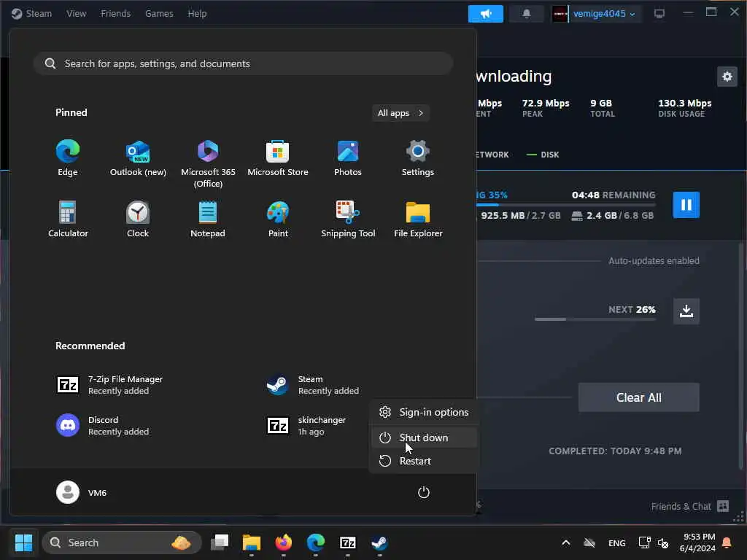Open Edge from pinned apps
This screenshot has height=560, width=747.
click(68, 158)
